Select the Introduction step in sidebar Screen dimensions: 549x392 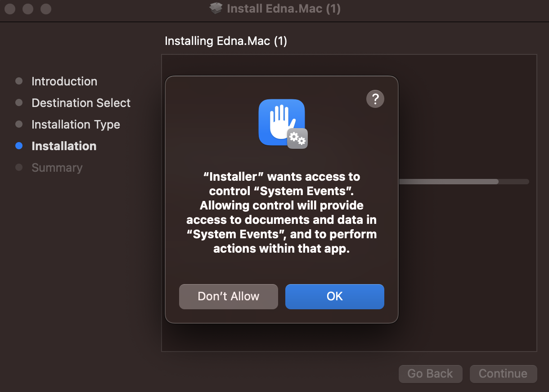tap(64, 81)
